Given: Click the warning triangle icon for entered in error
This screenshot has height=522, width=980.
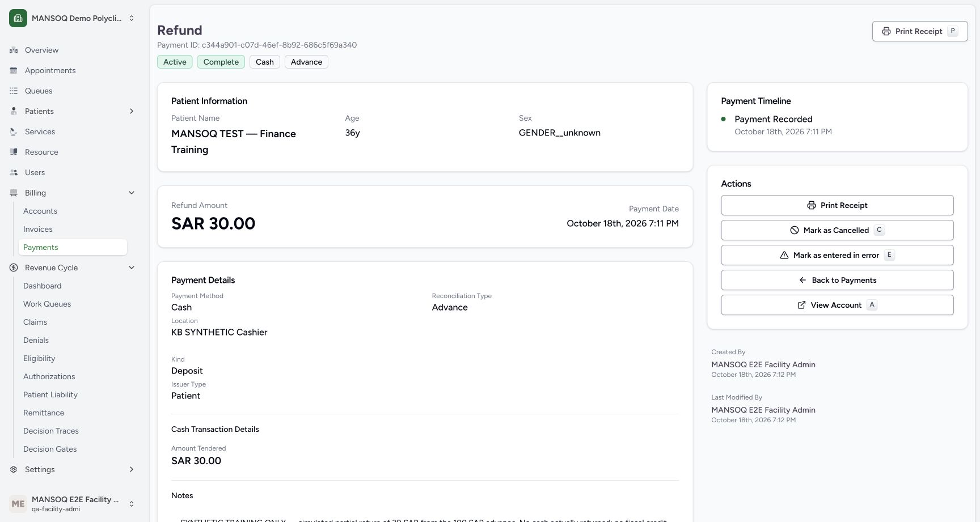Looking at the screenshot, I should [x=784, y=255].
